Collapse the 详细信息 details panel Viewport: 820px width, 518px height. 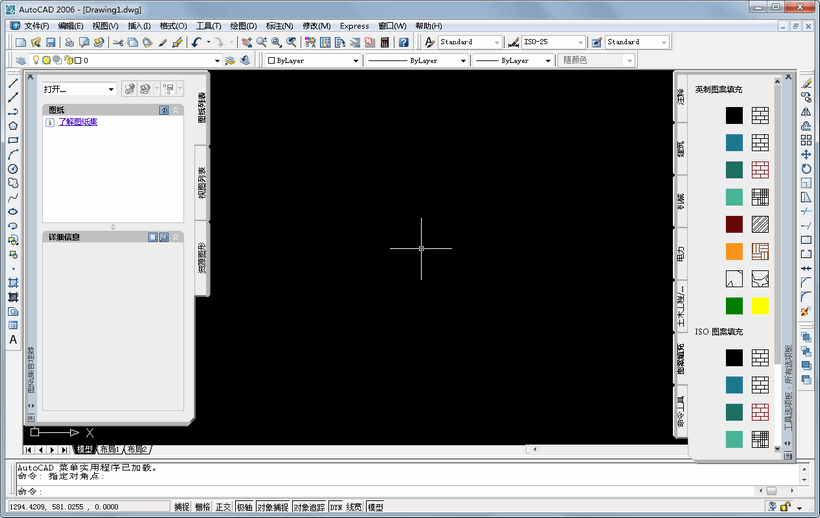coord(177,237)
